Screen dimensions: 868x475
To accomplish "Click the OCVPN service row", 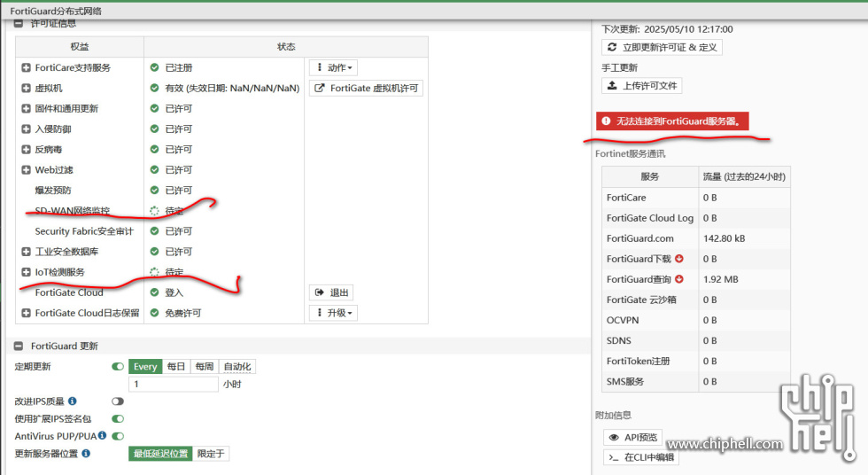I will pyautogui.click(x=696, y=320).
